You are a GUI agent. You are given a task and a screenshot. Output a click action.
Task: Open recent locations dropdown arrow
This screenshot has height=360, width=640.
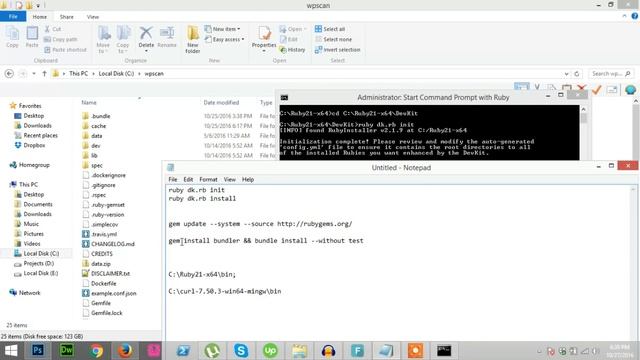click(34, 74)
